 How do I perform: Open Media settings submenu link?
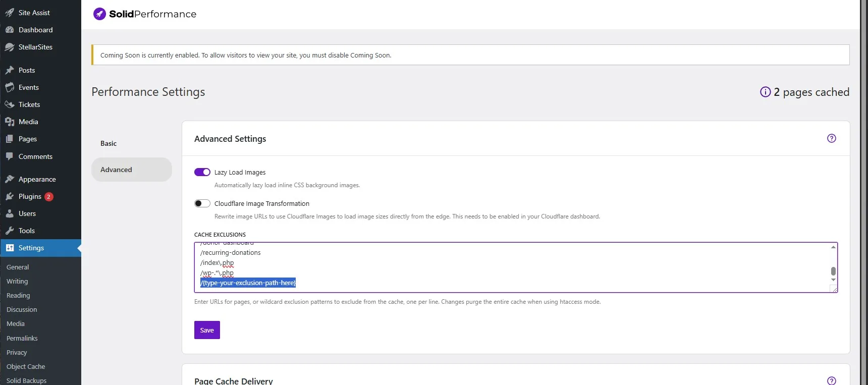[16, 323]
